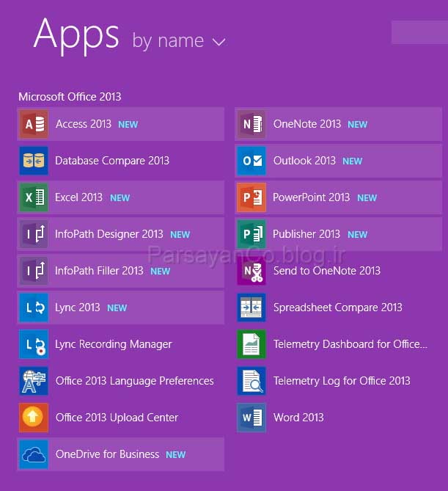
Task: Select the InfoPath Designer 2013 label
Action: tap(109, 234)
